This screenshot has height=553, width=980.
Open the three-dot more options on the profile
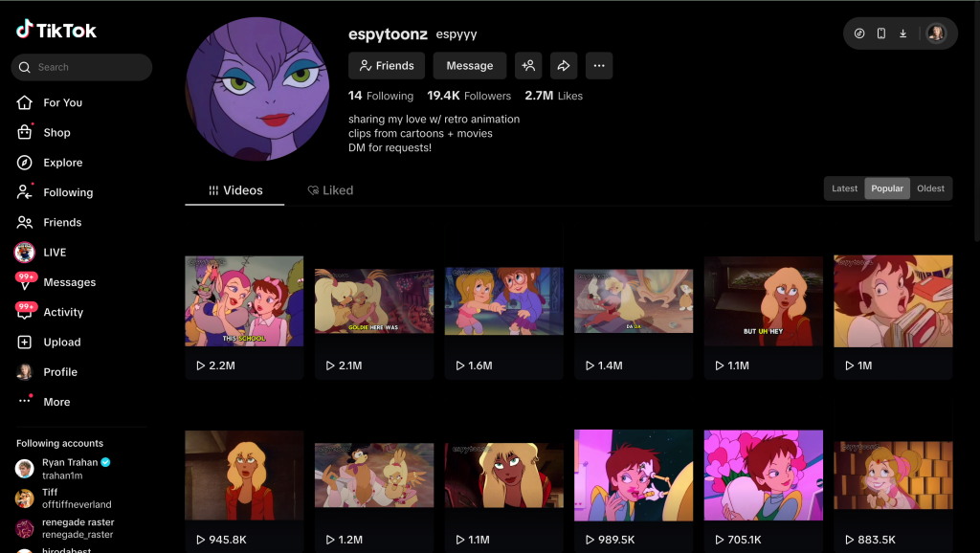(599, 66)
